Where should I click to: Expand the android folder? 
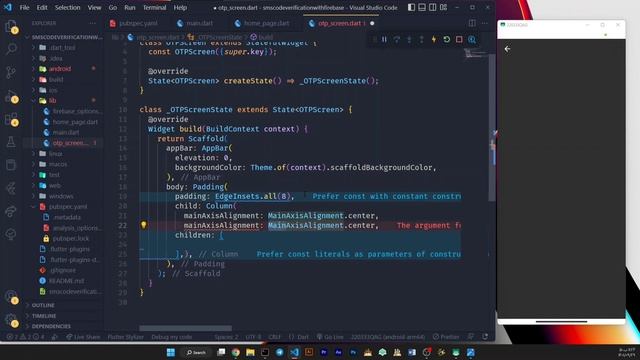click(x=60, y=69)
